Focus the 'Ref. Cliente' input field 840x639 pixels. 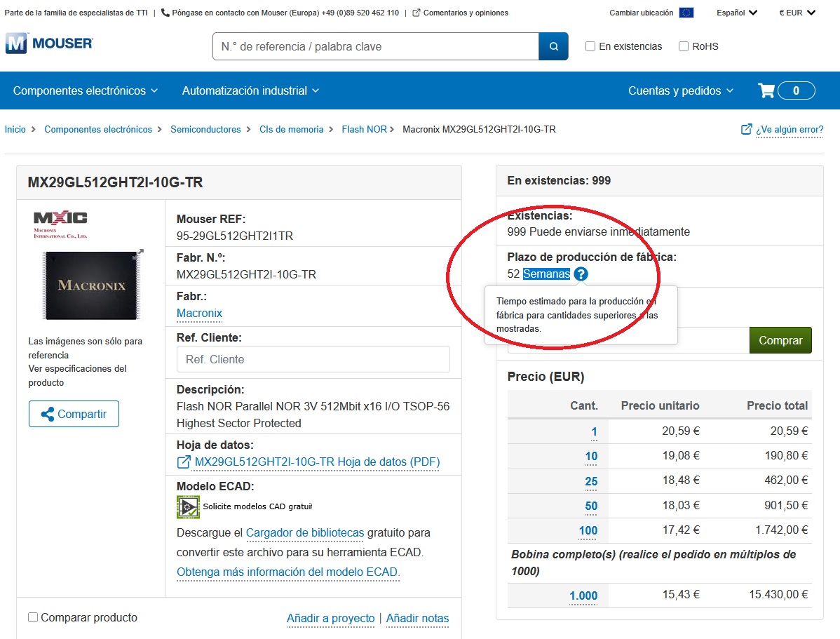[x=313, y=359]
